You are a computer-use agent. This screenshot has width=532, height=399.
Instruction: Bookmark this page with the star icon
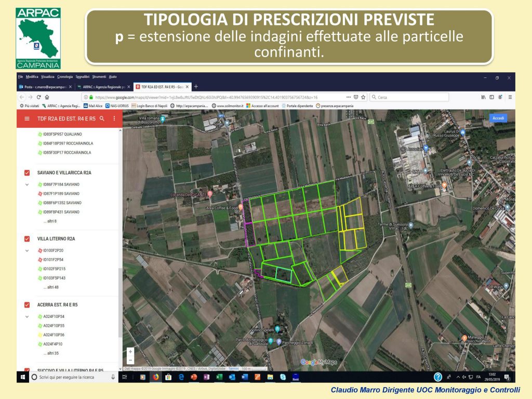363,97
